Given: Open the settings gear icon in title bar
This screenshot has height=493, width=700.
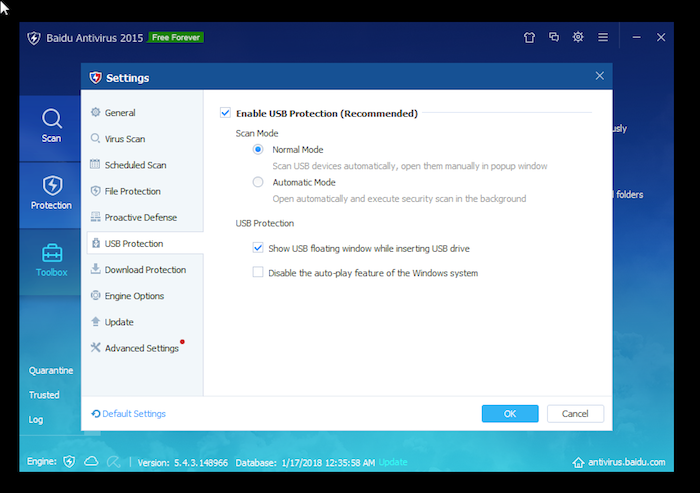Looking at the screenshot, I should 578,37.
